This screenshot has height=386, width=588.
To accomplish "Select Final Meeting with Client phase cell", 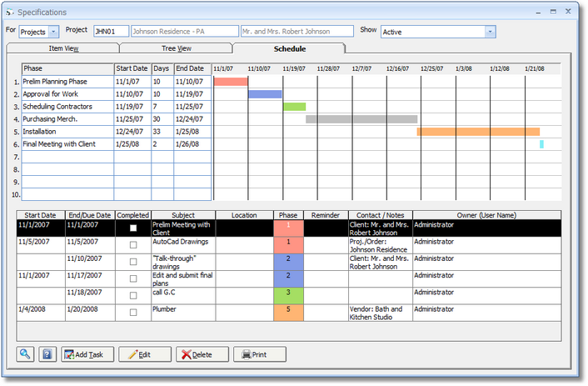I will click(x=67, y=143).
